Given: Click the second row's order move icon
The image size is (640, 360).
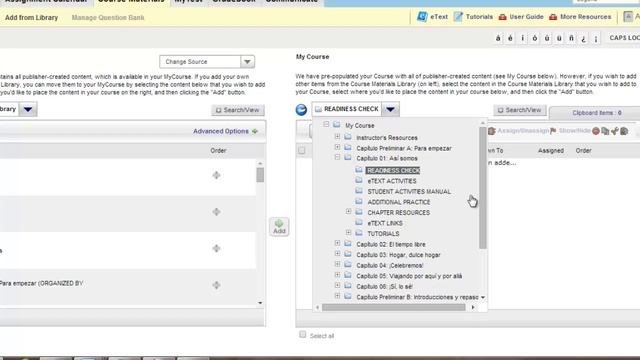Looking at the screenshot, I should tap(216, 211).
